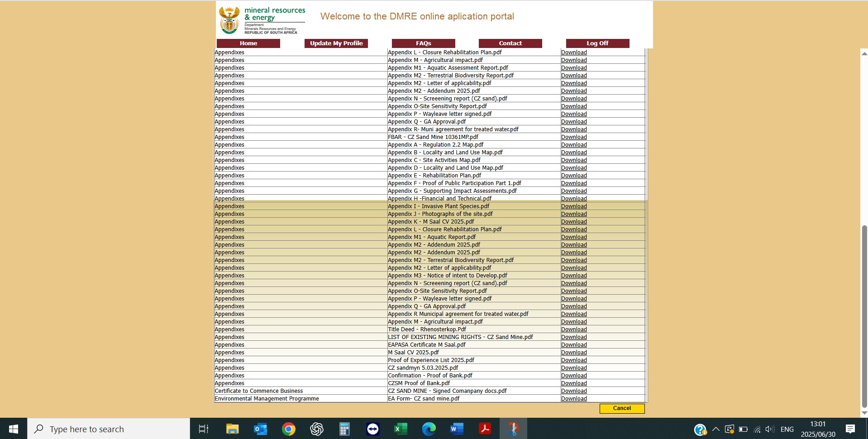Download Proof of Experience List 2025.pdf
Image resolution: width=868 pixels, height=439 pixels.
(x=574, y=360)
